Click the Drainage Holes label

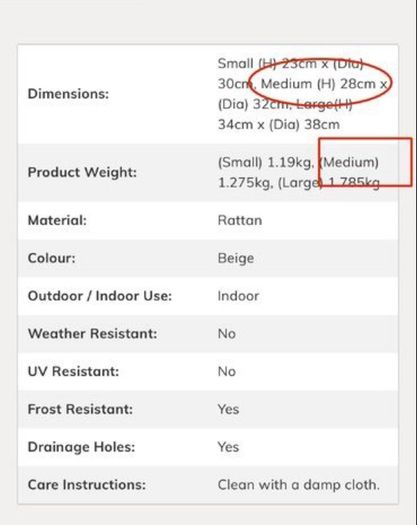click(x=81, y=447)
